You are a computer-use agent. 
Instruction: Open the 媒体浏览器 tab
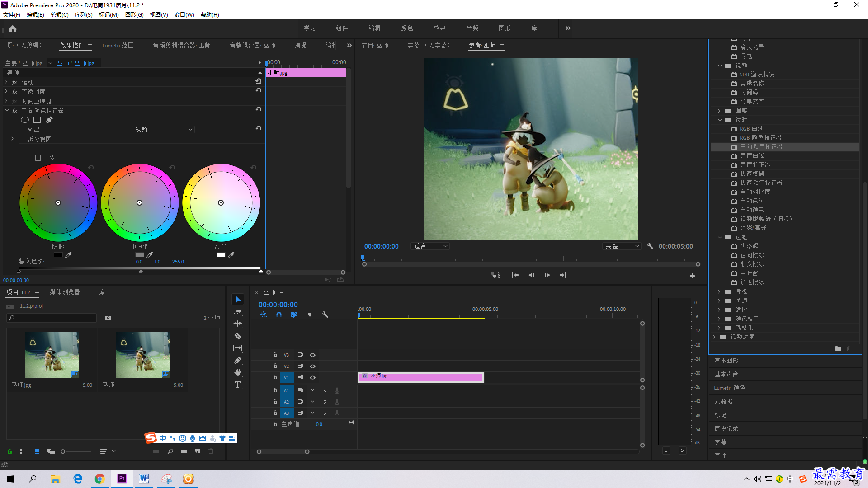click(x=65, y=292)
